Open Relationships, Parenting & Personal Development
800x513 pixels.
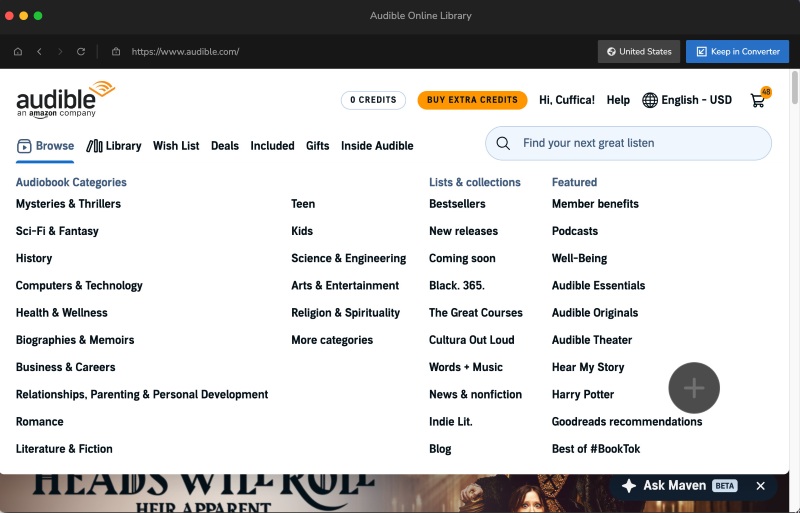pyautogui.click(x=142, y=395)
